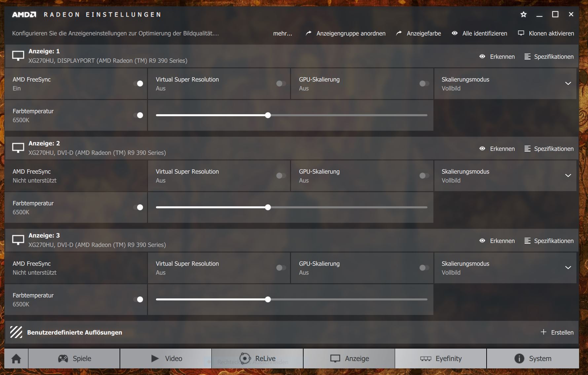This screenshot has width=588, height=375.
Task: Click Klonen aktivieren
Action: click(551, 33)
